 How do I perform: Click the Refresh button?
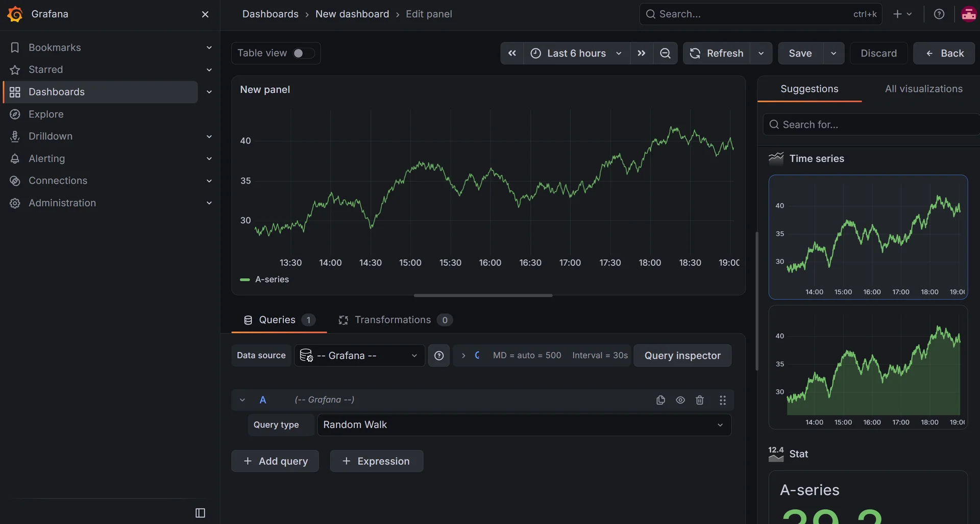coord(717,53)
